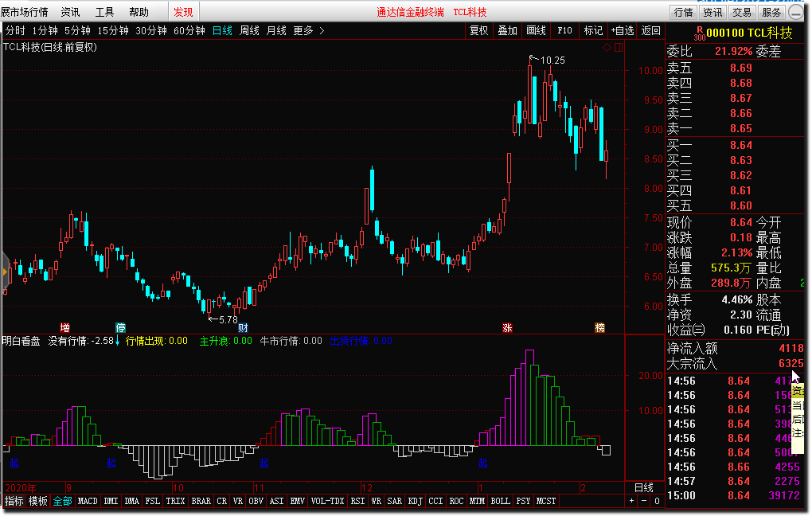Click the 叠加 toolbar button
Viewport: 812px width, 516px height.
(x=508, y=30)
